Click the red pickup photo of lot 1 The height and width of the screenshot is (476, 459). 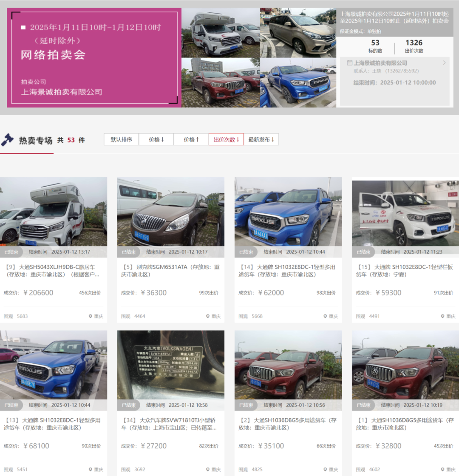point(405,365)
